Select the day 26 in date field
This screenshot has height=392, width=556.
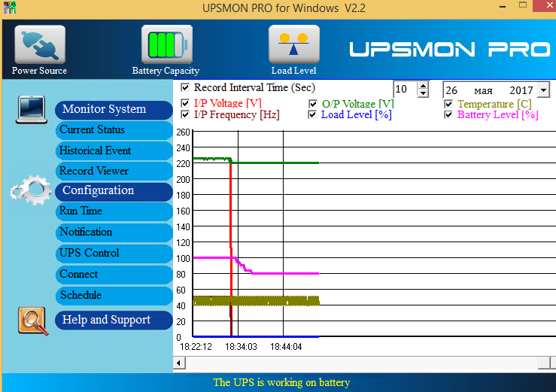tap(451, 90)
